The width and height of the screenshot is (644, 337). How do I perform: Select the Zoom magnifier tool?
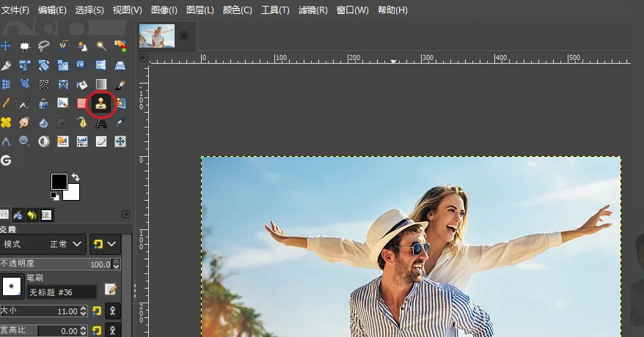pos(25,141)
